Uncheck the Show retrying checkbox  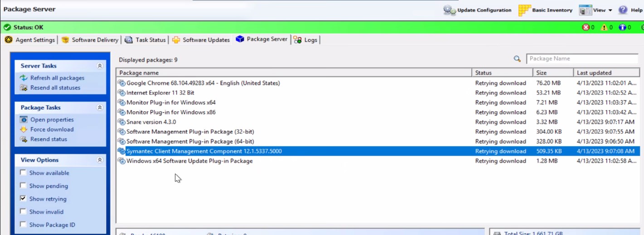23,198
